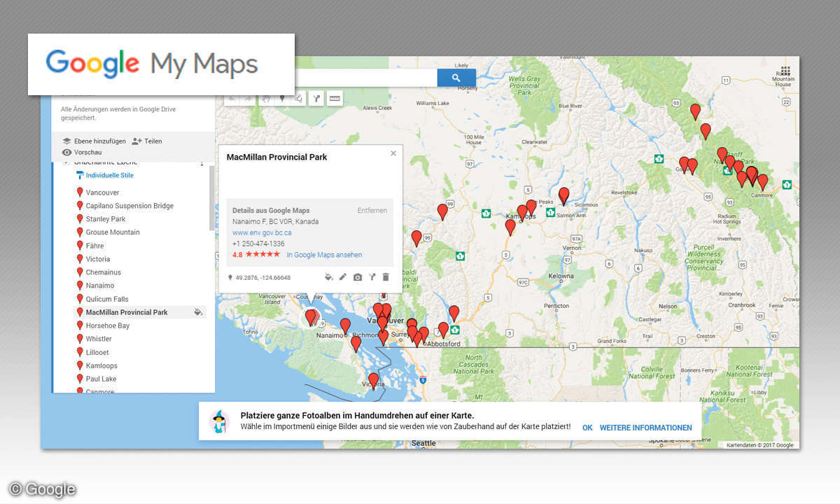
Task: Click the red map pin at Nanaimo
Action: tap(345, 326)
